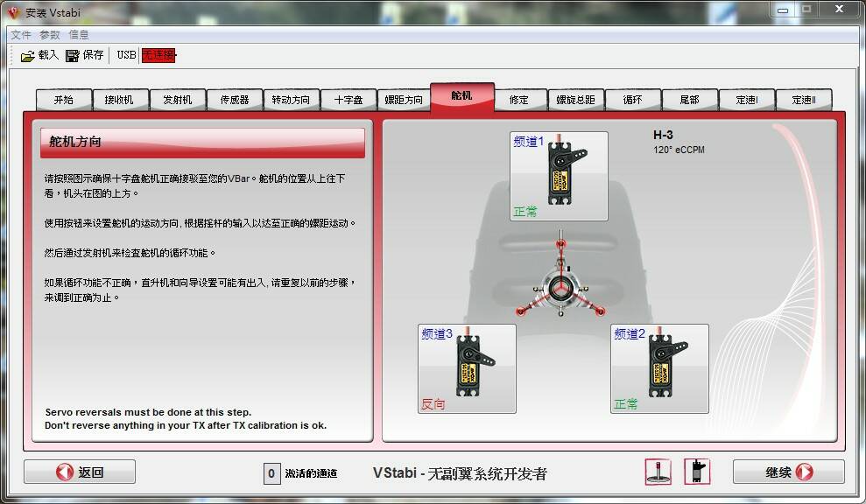
Task: Switch to the 尾部 tab
Action: pos(690,100)
